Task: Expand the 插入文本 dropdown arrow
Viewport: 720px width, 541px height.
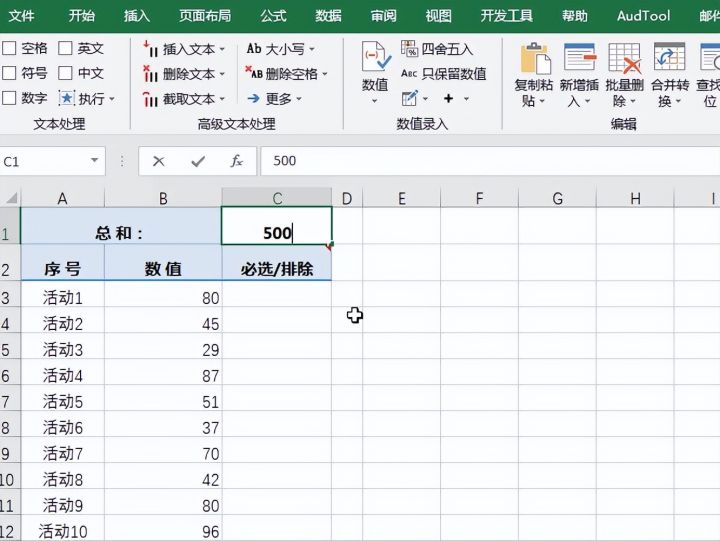Action: point(222,49)
